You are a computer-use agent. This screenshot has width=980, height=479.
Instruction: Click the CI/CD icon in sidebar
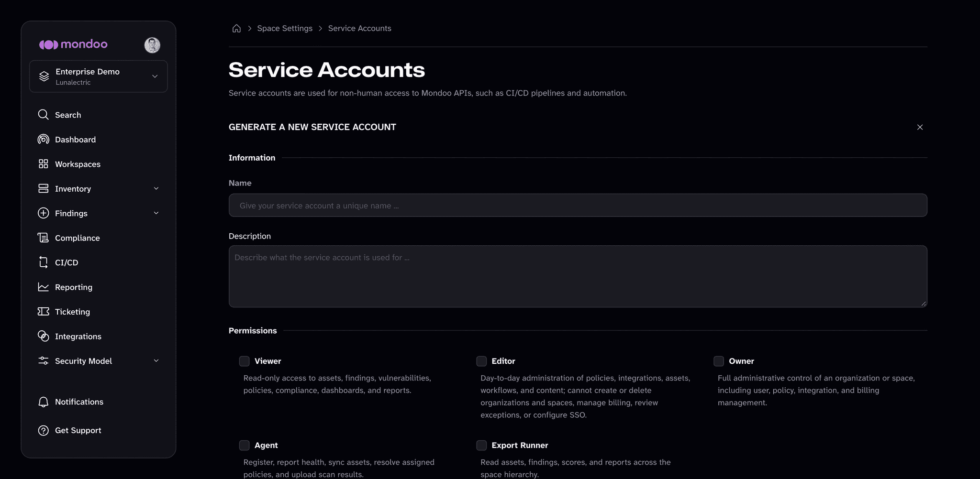click(43, 262)
